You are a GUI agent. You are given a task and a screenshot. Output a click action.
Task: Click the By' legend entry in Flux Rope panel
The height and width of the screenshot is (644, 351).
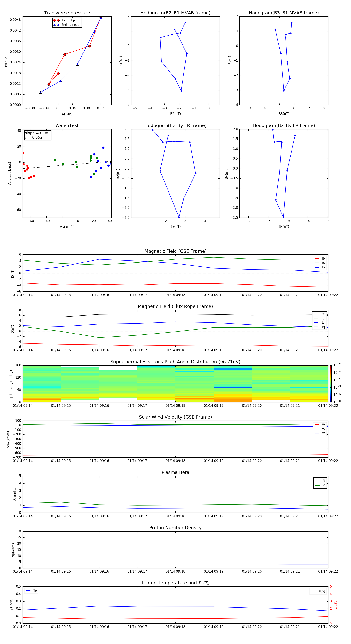[320, 318]
